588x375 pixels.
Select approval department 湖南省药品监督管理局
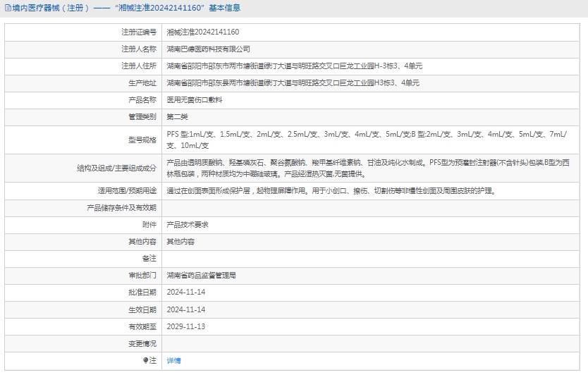(201, 276)
